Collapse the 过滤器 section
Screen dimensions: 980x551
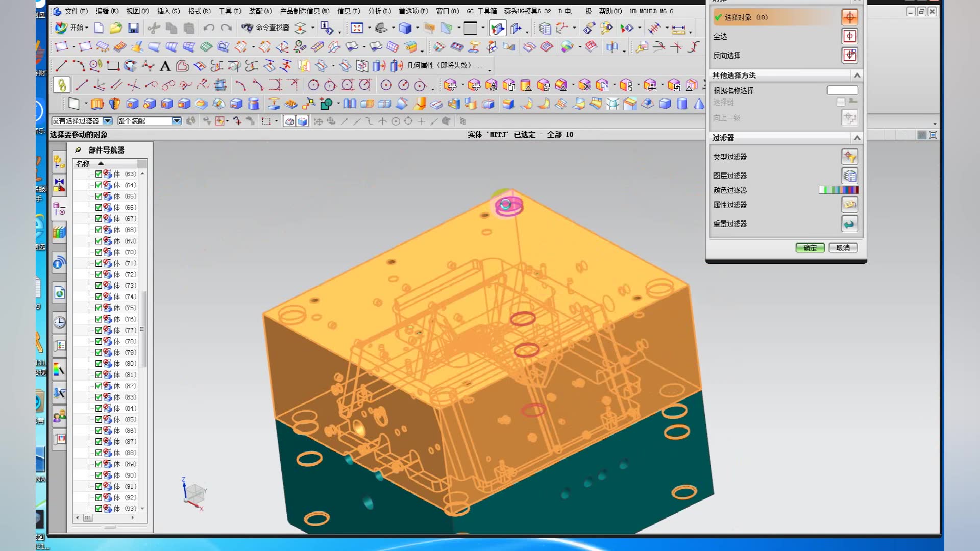(x=857, y=138)
